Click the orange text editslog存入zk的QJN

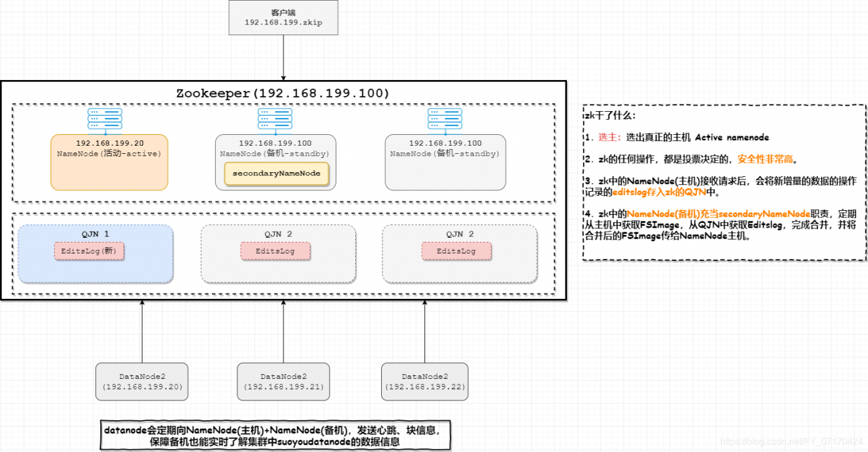(x=660, y=192)
